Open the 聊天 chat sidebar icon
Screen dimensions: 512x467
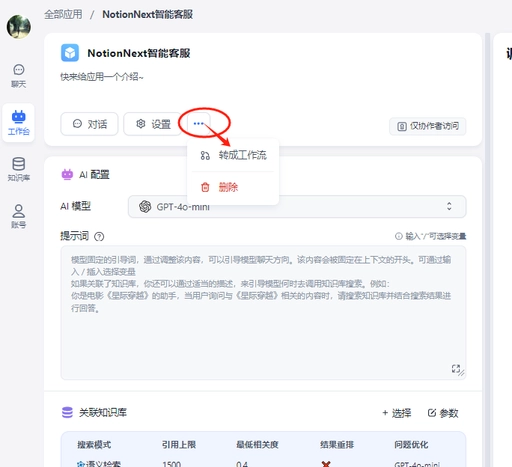click(x=19, y=76)
